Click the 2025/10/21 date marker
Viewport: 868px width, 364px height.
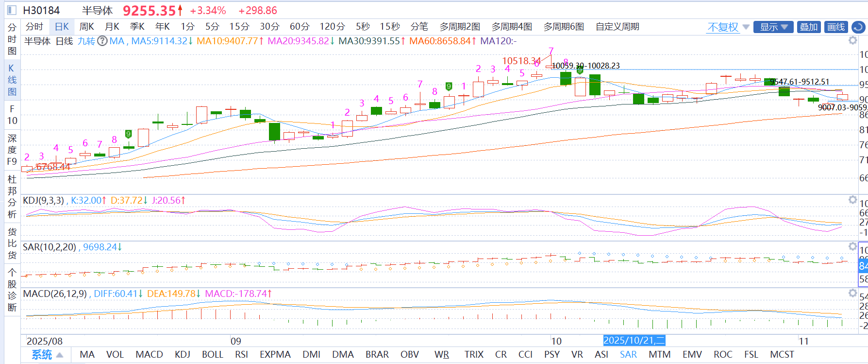click(x=634, y=341)
